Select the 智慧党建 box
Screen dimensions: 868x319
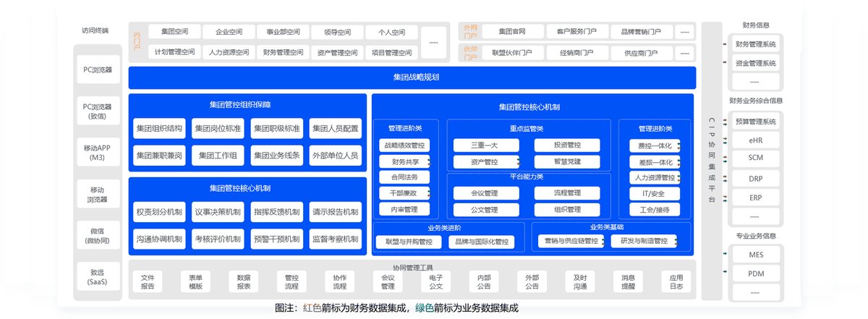pos(567,161)
